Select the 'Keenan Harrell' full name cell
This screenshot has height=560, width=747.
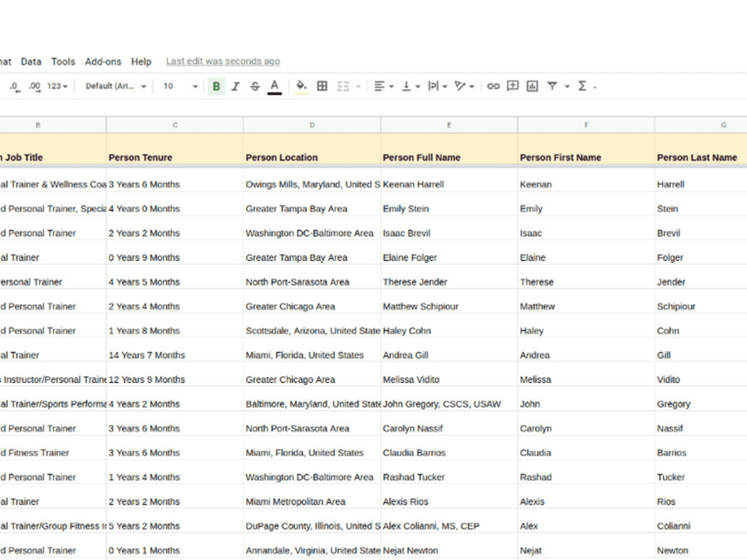pos(449,180)
